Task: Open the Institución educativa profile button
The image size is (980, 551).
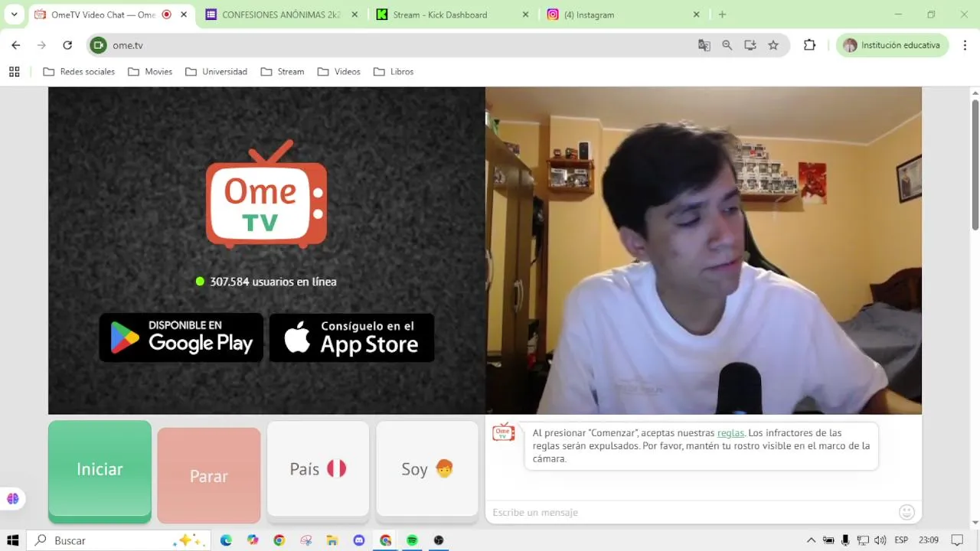Action: (892, 45)
